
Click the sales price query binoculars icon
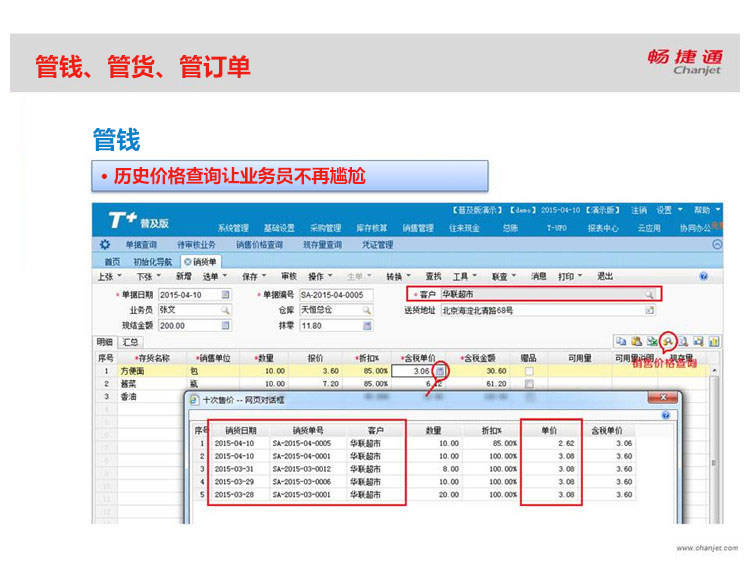click(668, 341)
